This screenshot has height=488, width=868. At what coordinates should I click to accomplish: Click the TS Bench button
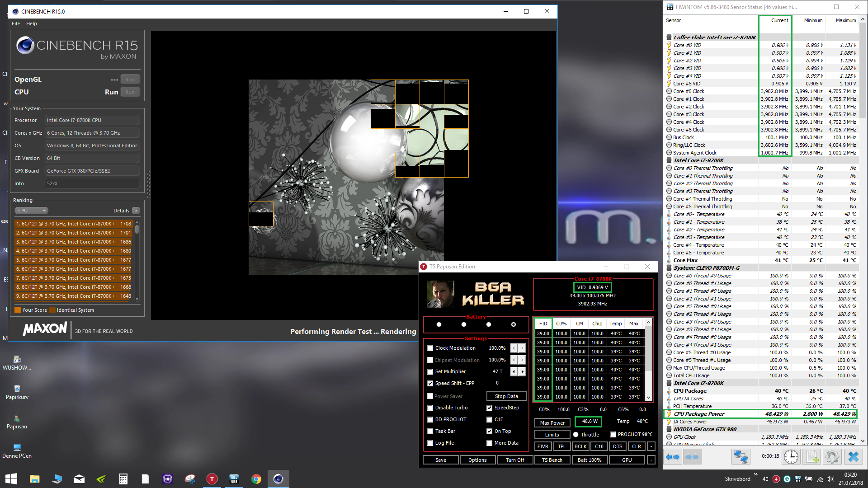click(x=552, y=460)
